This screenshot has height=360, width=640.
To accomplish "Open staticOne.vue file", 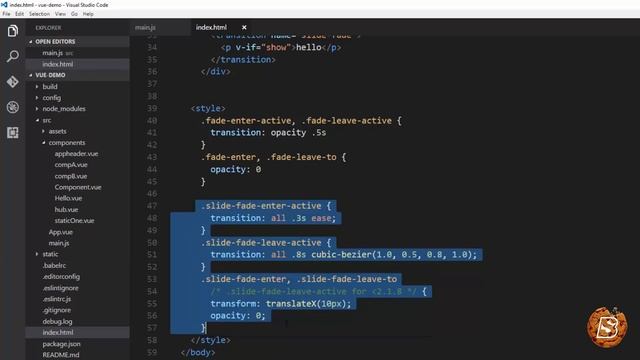I will tap(74, 220).
